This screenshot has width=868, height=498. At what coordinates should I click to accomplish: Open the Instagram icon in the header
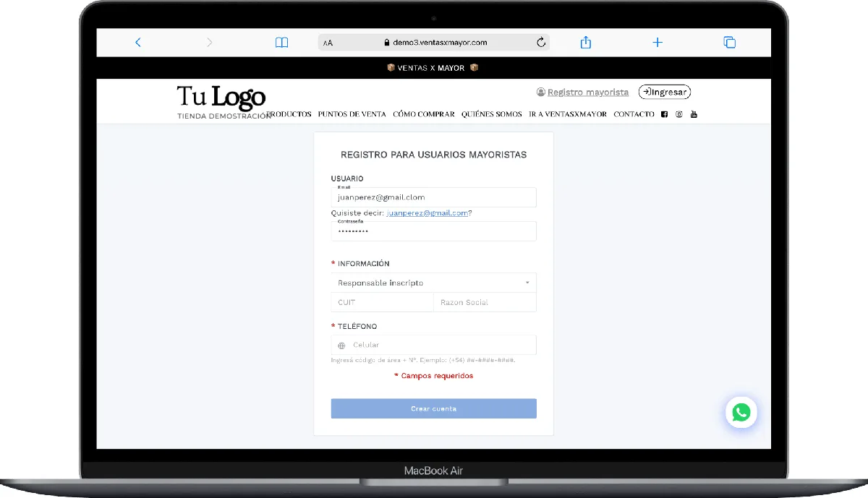point(678,113)
